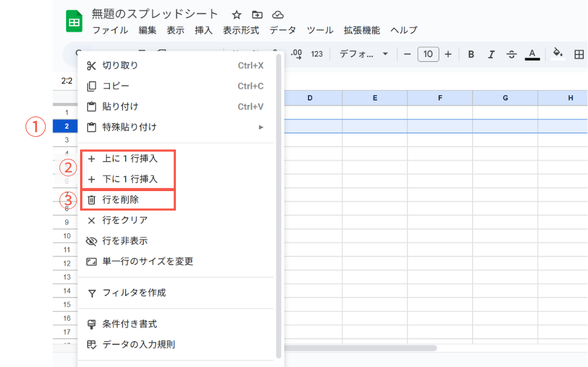Open the borders tool
This screenshot has height=367, width=588.
[579, 54]
